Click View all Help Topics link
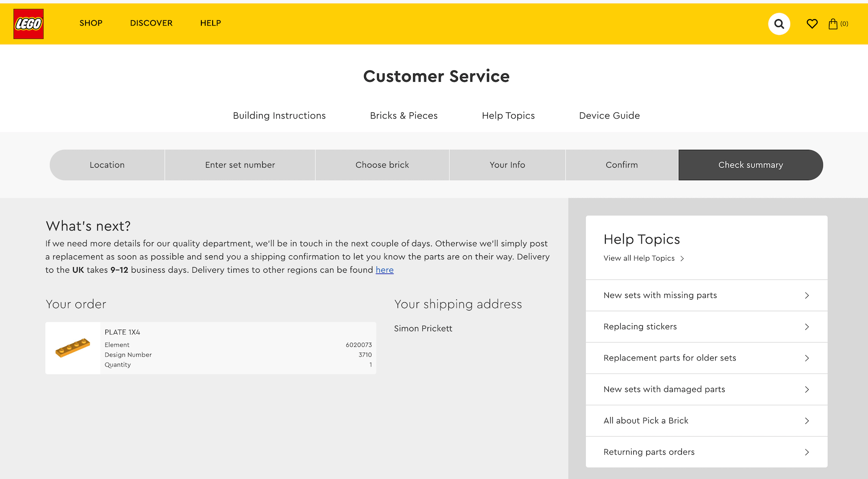The image size is (868, 479). (x=644, y=258)
